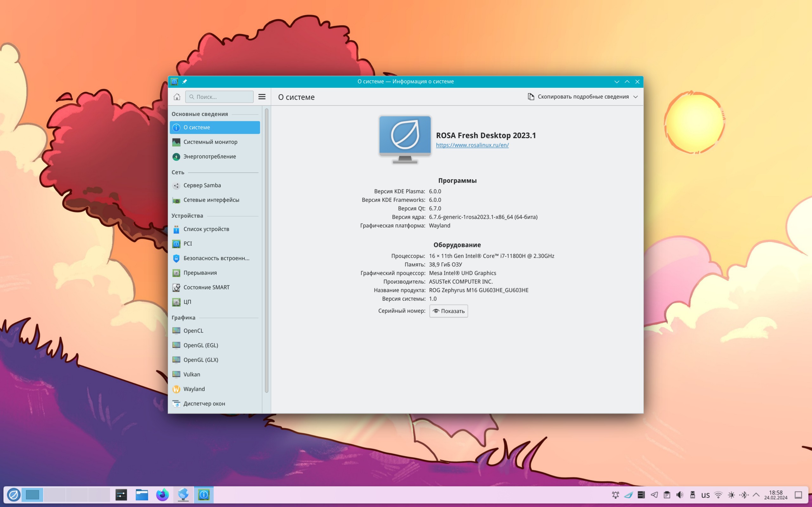Expand the Скопировать подробные сведения dropdown arrow
This screenshot has width=812, height=507.
(x=635, y=97)
